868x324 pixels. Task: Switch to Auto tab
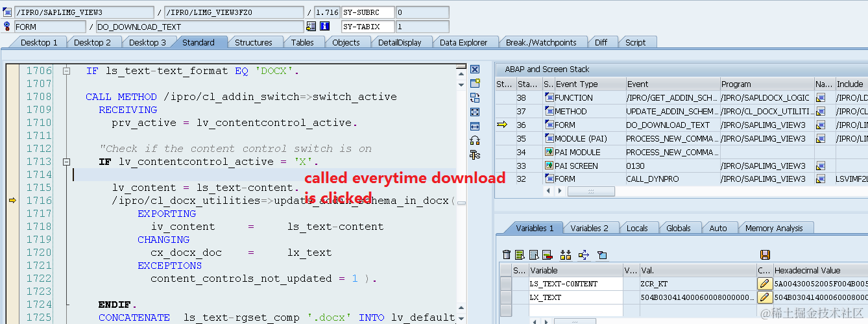[x=717, y=228]
